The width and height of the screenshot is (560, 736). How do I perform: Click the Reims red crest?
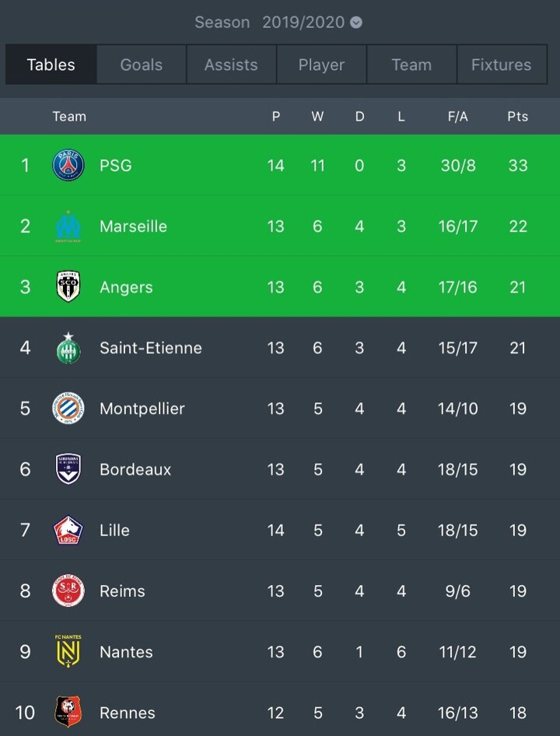tap(68, 591)
